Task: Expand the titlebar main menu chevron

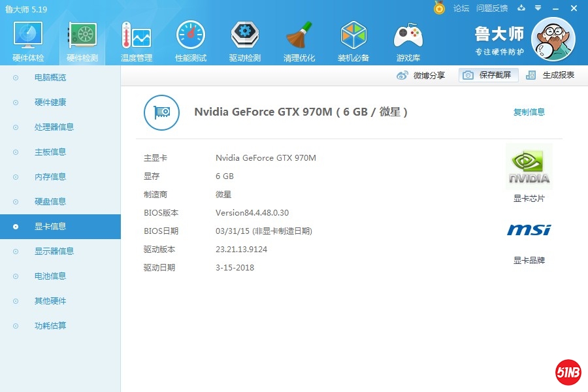Action: [537, 8]
